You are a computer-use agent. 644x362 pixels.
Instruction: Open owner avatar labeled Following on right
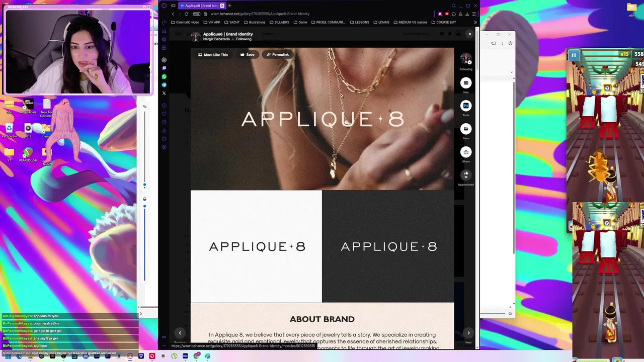pyautogui.click(x=466, y=59)
